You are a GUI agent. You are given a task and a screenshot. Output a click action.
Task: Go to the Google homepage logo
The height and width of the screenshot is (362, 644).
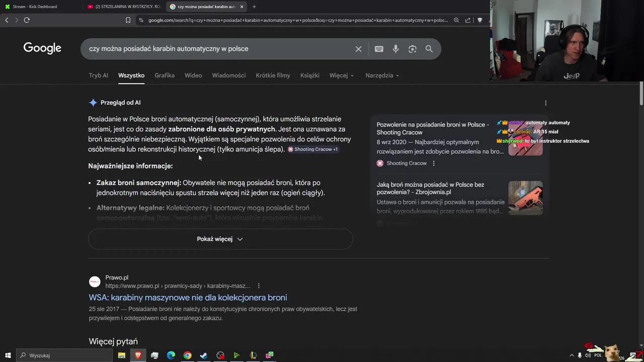(x=42, y=48)
